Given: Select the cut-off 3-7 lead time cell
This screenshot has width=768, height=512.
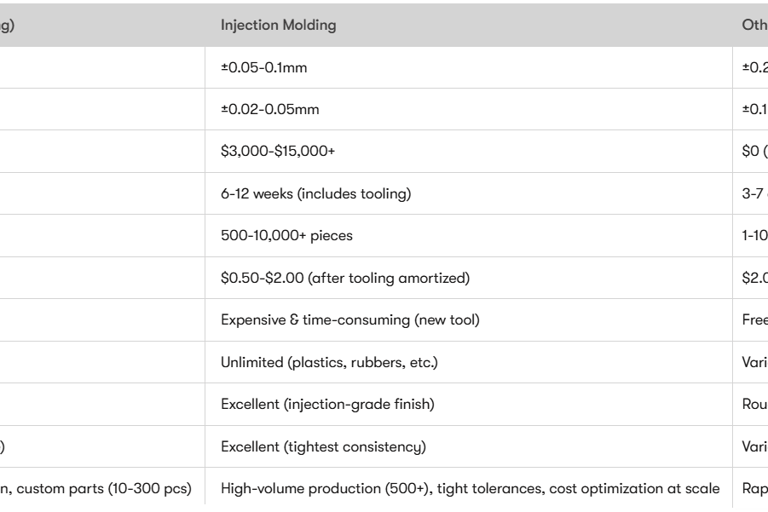Looking at the screenshot, I should pyautogui.click(x=754, y=194).
